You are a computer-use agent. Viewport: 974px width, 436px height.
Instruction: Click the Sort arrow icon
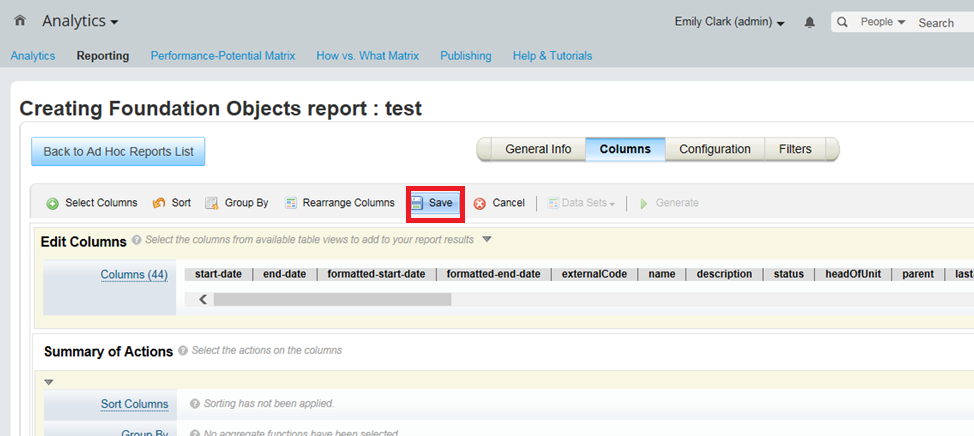[159, 203]
